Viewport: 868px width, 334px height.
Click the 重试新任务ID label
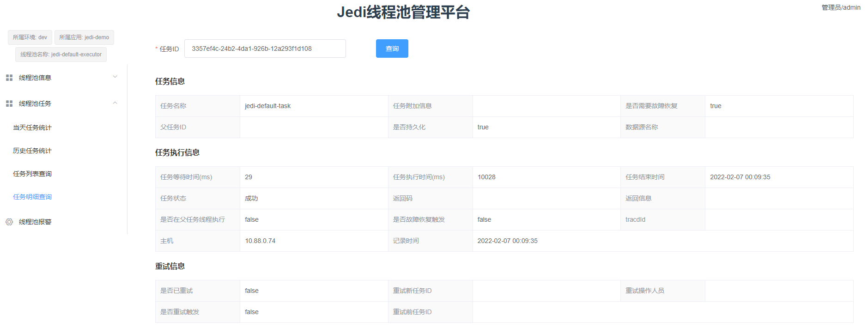coord(413,291)
